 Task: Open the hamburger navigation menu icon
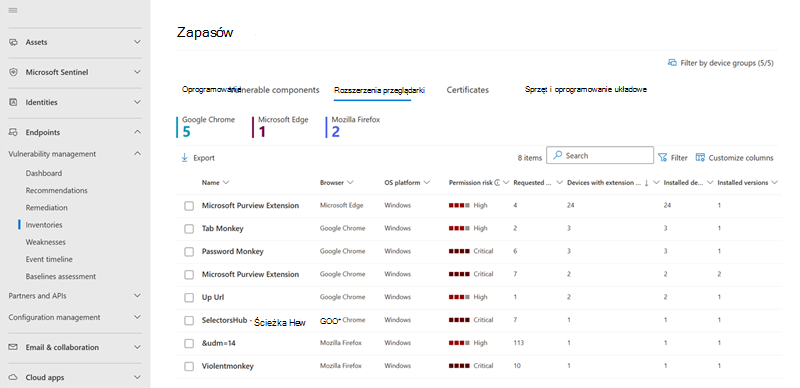pyautogui.click(x=13, y=10)
